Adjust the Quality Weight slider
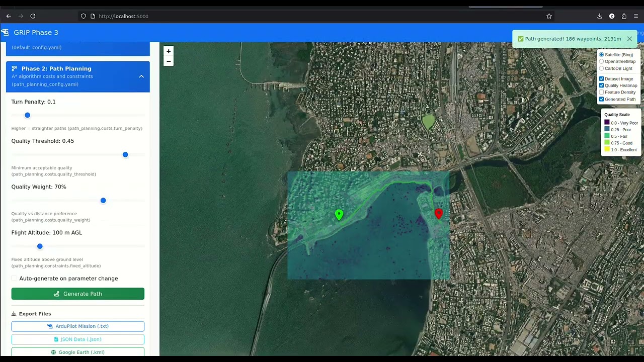The height and width of the screenshot is (362, 644). 78,200
